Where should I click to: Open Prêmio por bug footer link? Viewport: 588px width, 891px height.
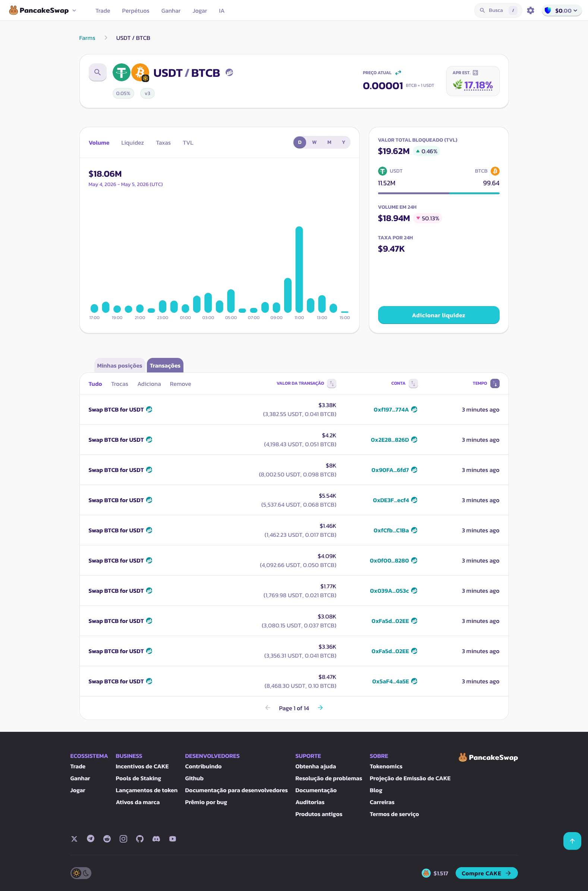point(206,802)
